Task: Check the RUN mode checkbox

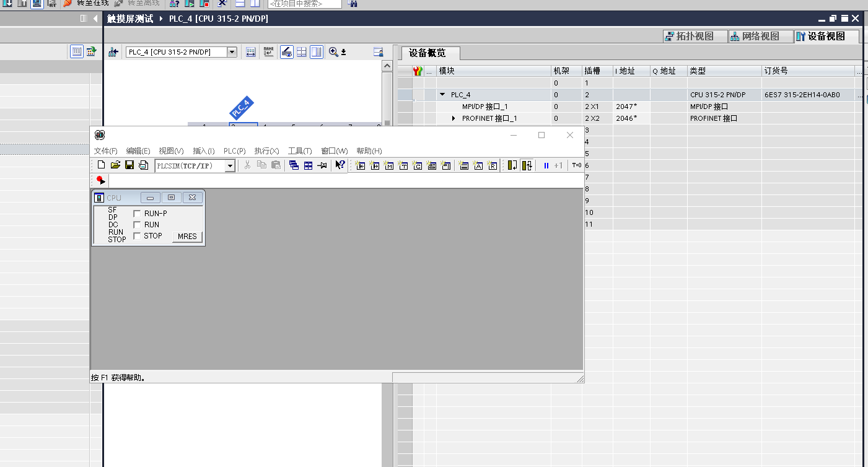Action: click(138, 225)
